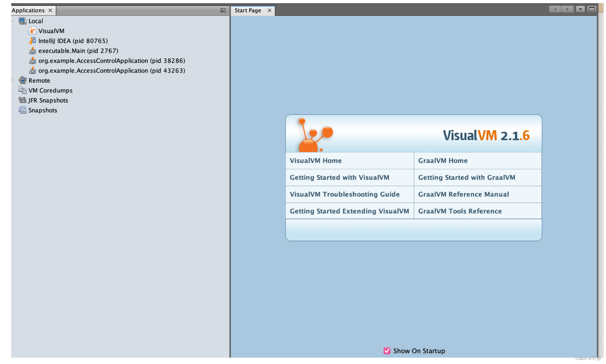
Task: Collapse the Local tree node
Action: (13, 21)
